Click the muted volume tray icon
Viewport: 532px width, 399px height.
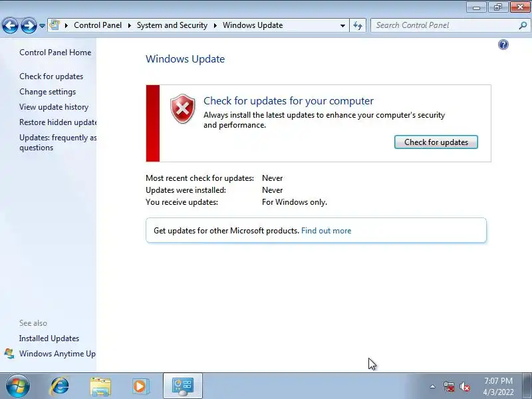[x=465, y=386]
